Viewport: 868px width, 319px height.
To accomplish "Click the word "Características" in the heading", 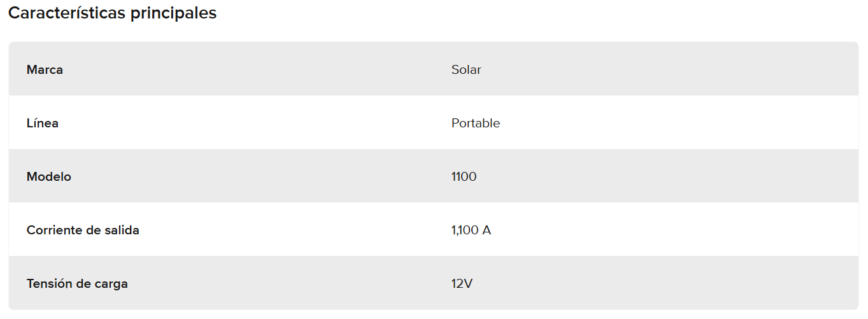I will click(x=67, y=13).
